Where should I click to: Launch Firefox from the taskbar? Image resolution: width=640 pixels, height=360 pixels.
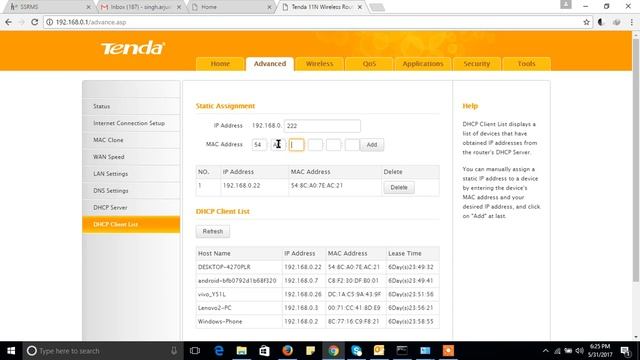(x=287, y=351)
